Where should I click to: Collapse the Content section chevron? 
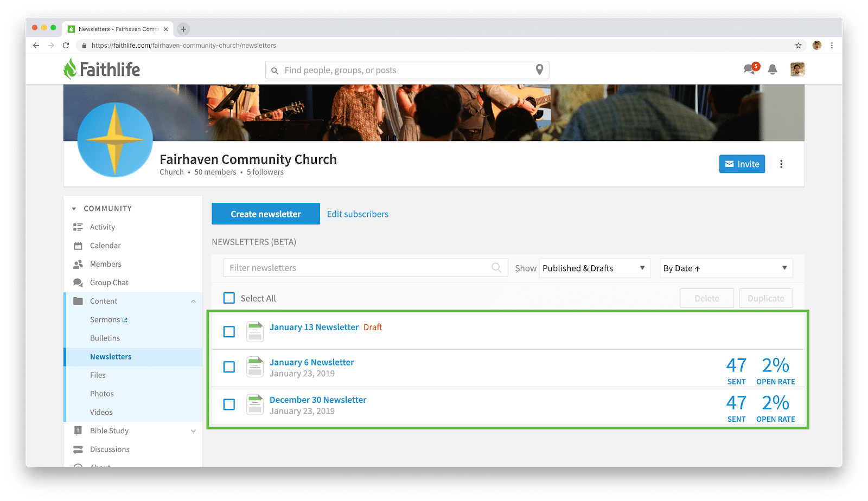(193, 301)
